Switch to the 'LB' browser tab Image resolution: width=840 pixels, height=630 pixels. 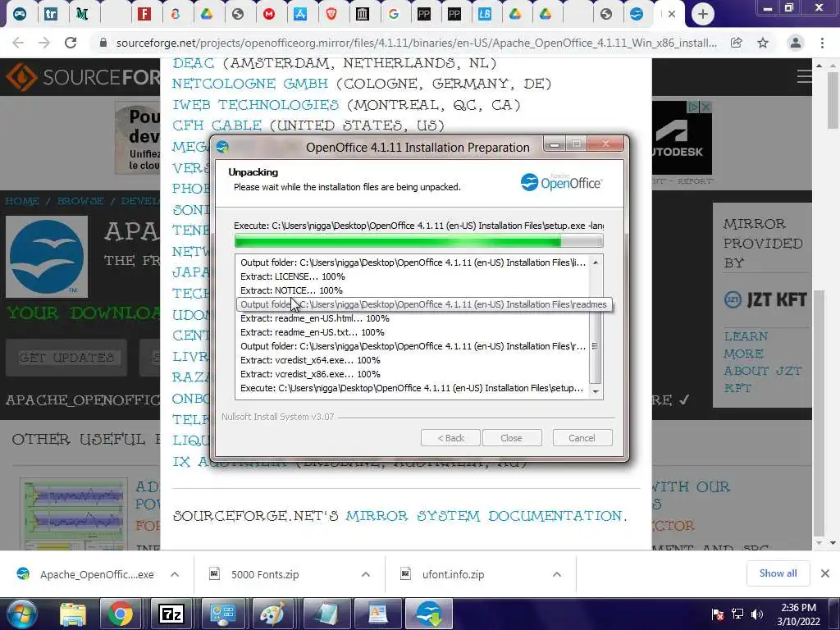[485, 14]
